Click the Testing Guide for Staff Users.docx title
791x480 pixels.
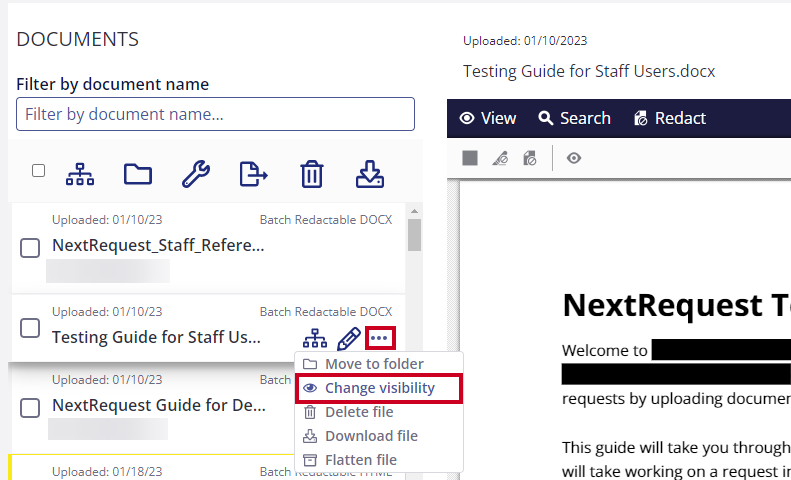589,71
